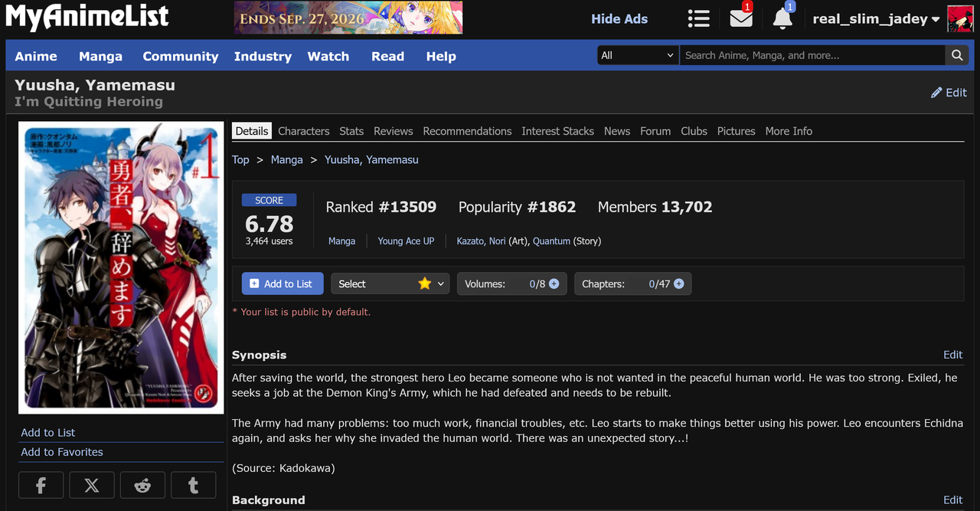Open the notifications bell icon
Viewport: 980px width, 511px height.
[x=782, y=19]
